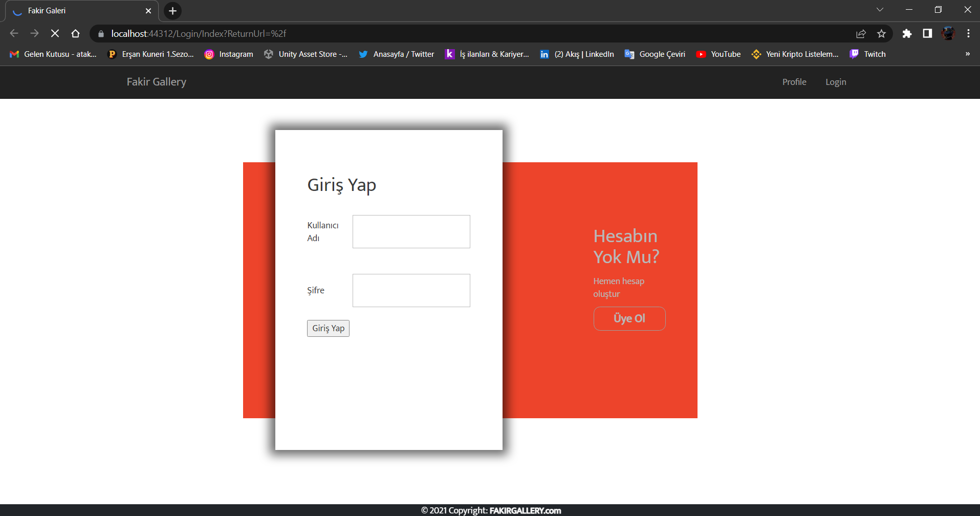980x516 pixels.
Task: Expand the hidden bookmarks chevron
Action: (967, 54)
